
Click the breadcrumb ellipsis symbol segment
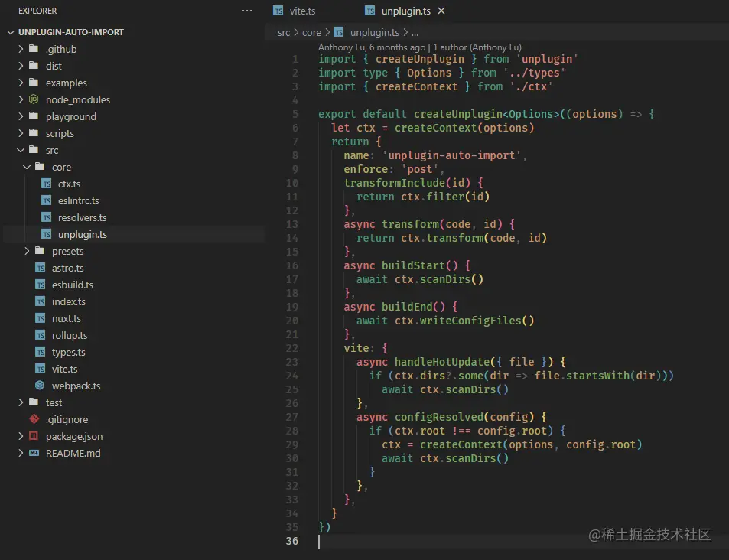415,33
